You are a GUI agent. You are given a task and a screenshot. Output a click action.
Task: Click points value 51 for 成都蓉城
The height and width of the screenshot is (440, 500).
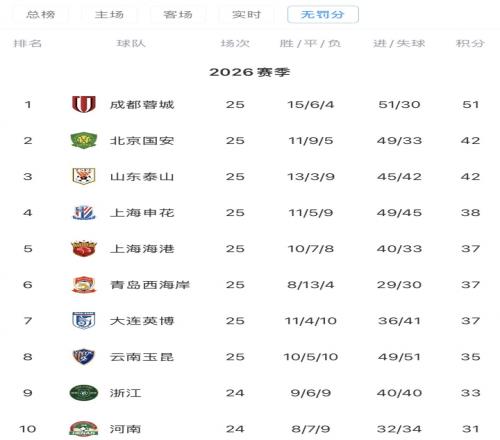[x=471, y=104]
